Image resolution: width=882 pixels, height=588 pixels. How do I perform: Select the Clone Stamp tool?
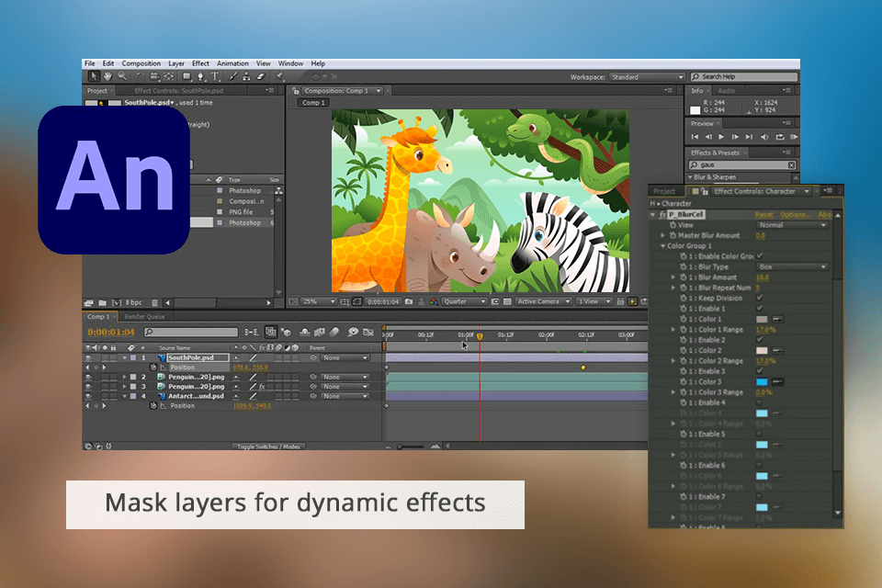(x=246, y=76)
